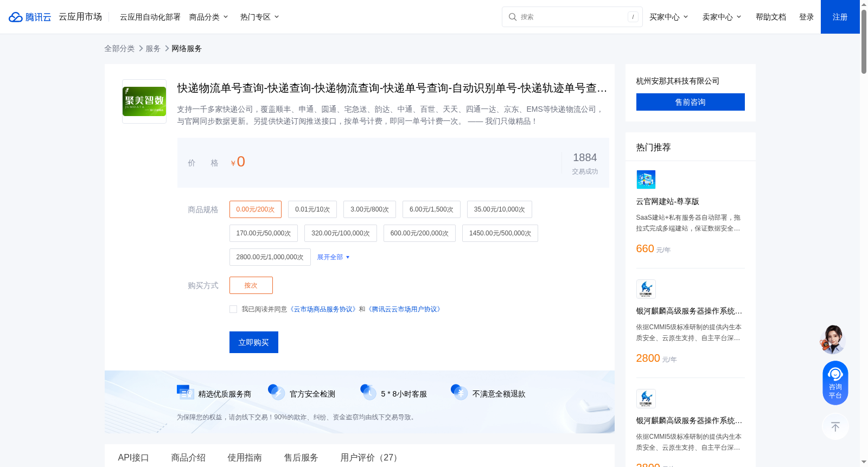Go to 服务 breadcrumb
The image size is (868, 467).
[153, 49]
